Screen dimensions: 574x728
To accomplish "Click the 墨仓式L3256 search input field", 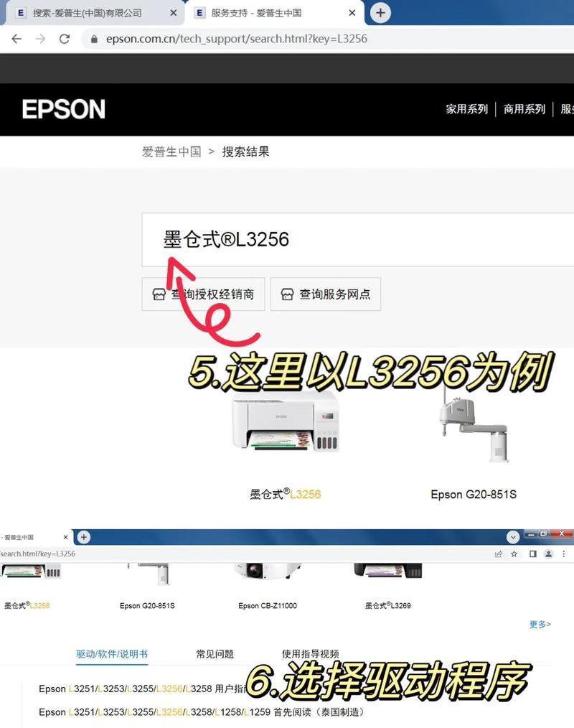I will (358, 240).
